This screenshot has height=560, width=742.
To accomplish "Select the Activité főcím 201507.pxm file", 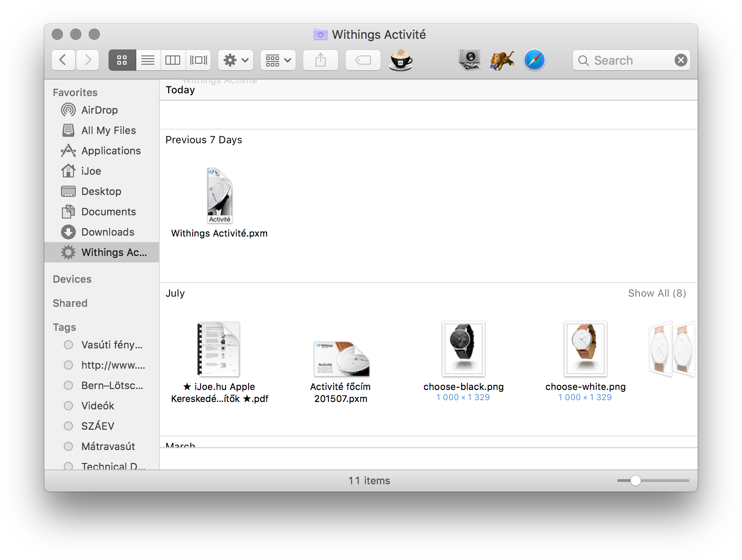I will pos(341,372).
